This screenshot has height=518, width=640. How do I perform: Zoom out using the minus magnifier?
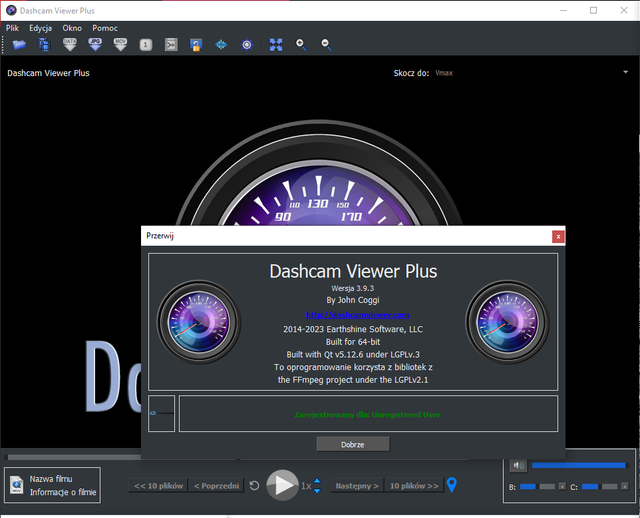click(x=326, y=44)
